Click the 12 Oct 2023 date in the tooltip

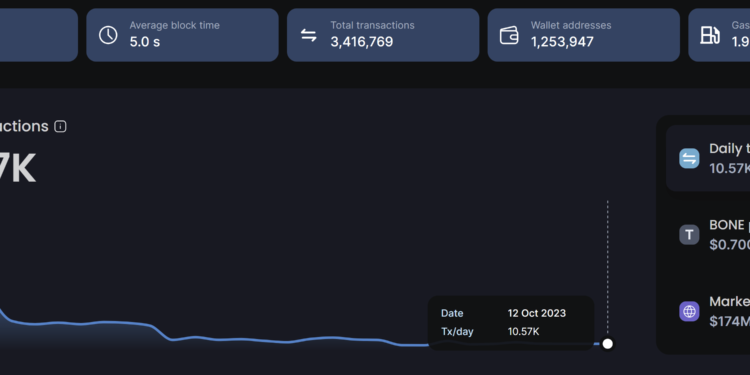coord(537,313)
